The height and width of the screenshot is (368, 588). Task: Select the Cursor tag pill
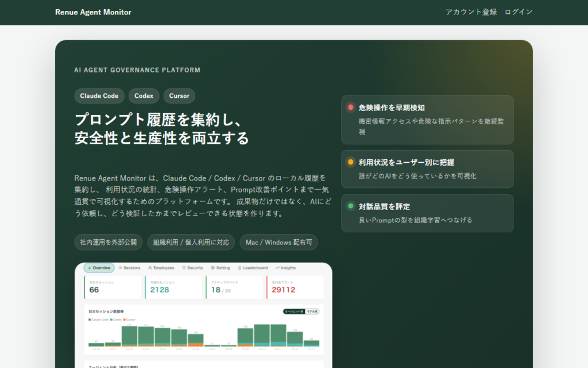[x=179, y=96]
